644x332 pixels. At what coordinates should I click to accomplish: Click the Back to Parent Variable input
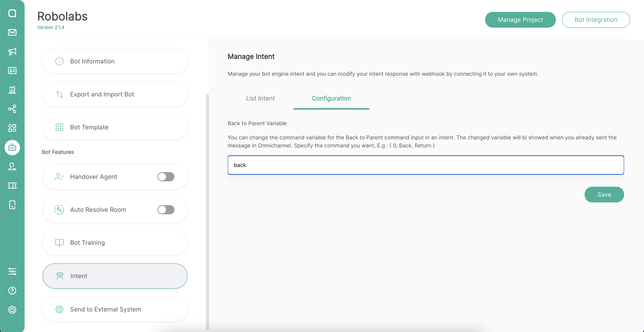tap(426, 165)
